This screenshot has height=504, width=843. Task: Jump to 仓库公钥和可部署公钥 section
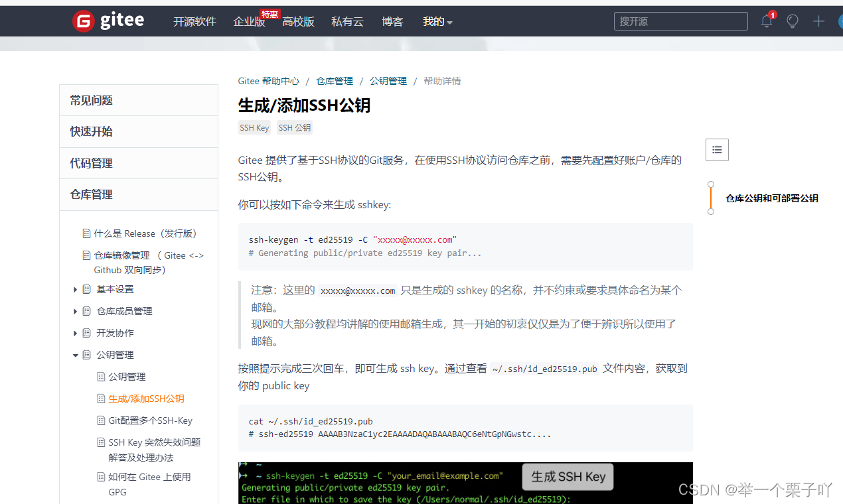pyautogui.click(x=772, y=198)
